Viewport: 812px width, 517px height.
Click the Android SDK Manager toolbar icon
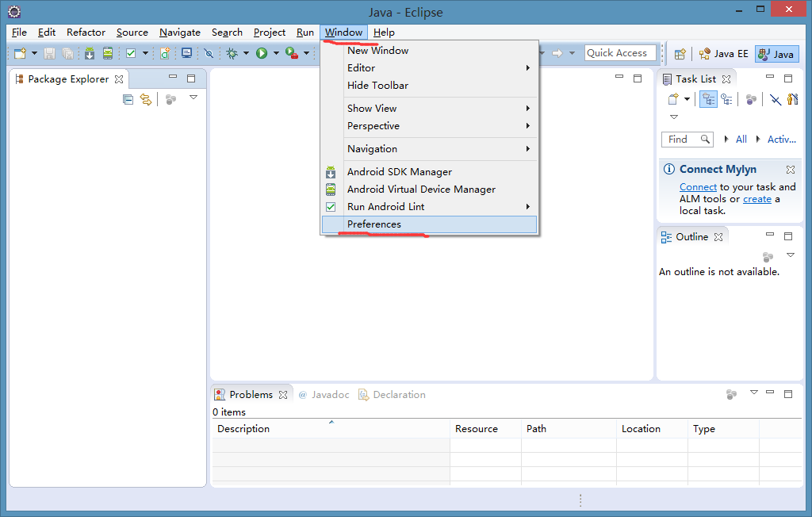90,53
